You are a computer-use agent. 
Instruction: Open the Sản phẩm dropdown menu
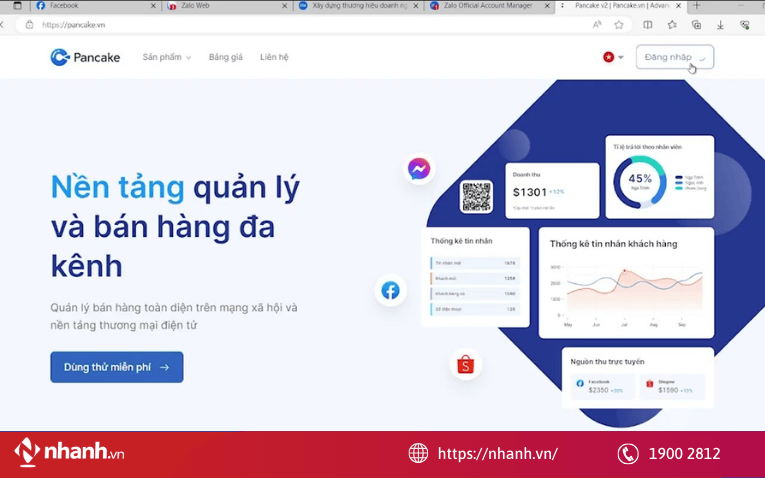[167, 57]
